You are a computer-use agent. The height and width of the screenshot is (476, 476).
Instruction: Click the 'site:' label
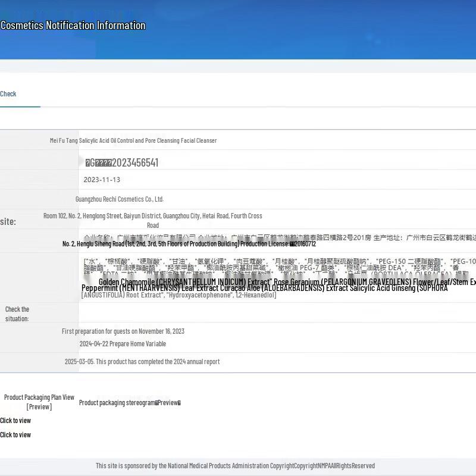pyautogui.click(x=8, y=221)
